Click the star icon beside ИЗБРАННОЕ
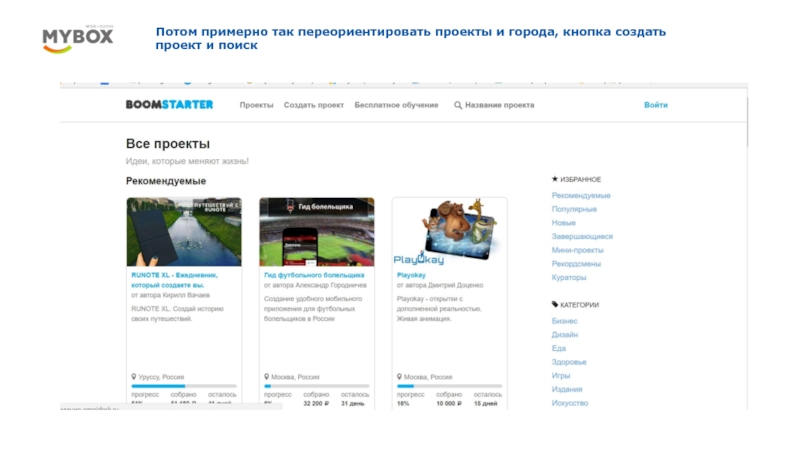The width and height of the screenshot is (800, 450). coord(555,179)
